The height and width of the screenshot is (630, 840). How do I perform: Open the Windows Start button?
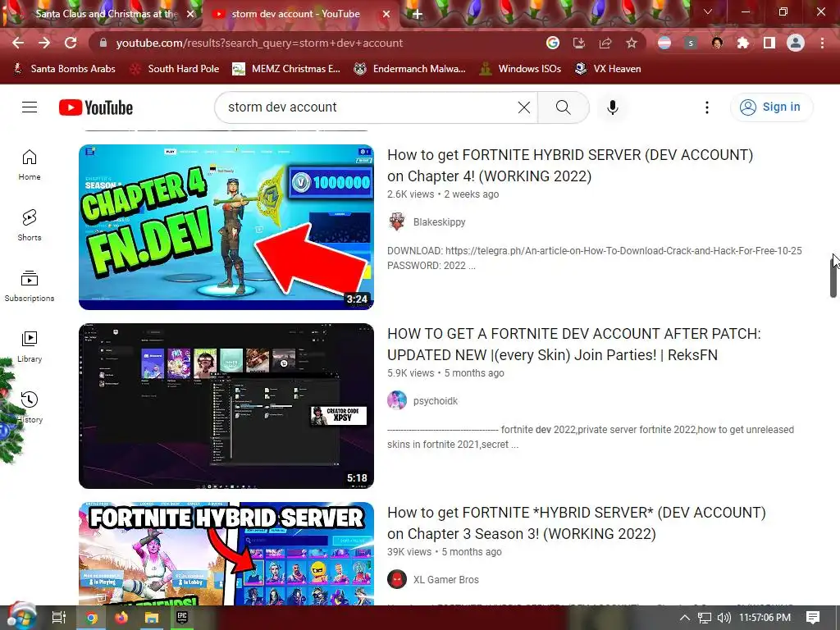[x=21, y=618]
